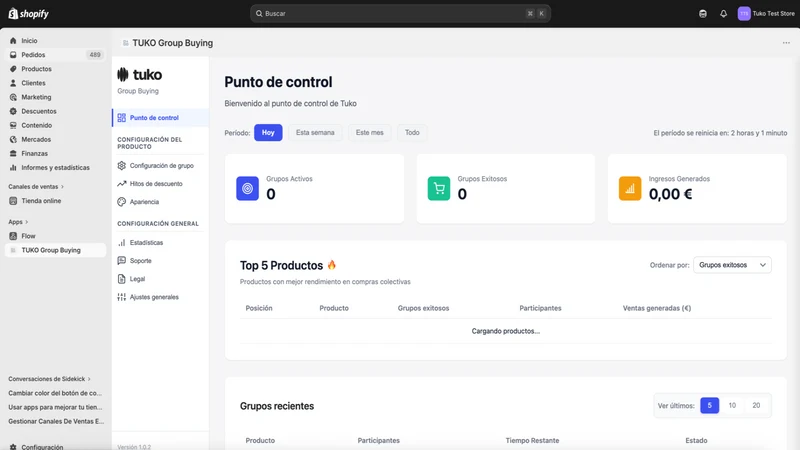Expand the Apps section
The height and width of the screenshot is (450, 800).
pyautogui.click(x=18, y=222)
